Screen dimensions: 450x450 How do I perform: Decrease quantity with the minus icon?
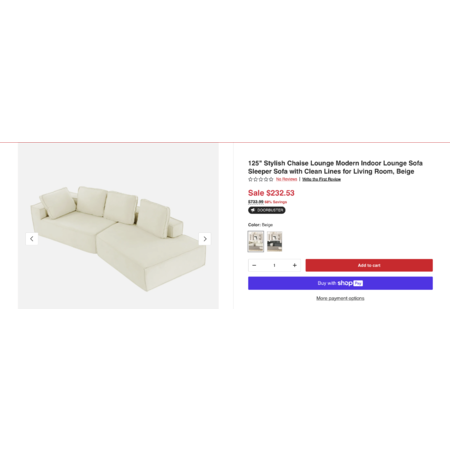point(254,265)
